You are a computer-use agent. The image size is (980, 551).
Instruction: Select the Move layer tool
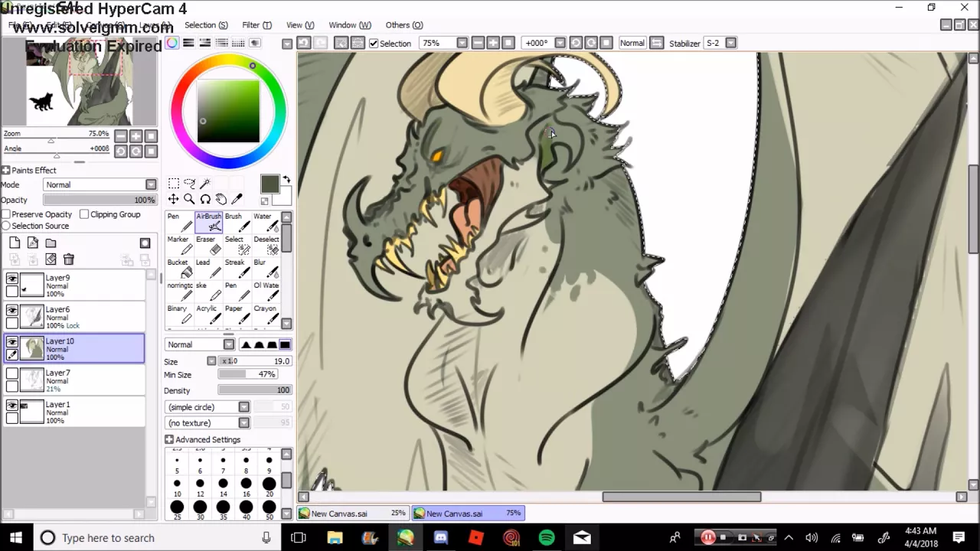pyautogui.click(x=174, y=199)
